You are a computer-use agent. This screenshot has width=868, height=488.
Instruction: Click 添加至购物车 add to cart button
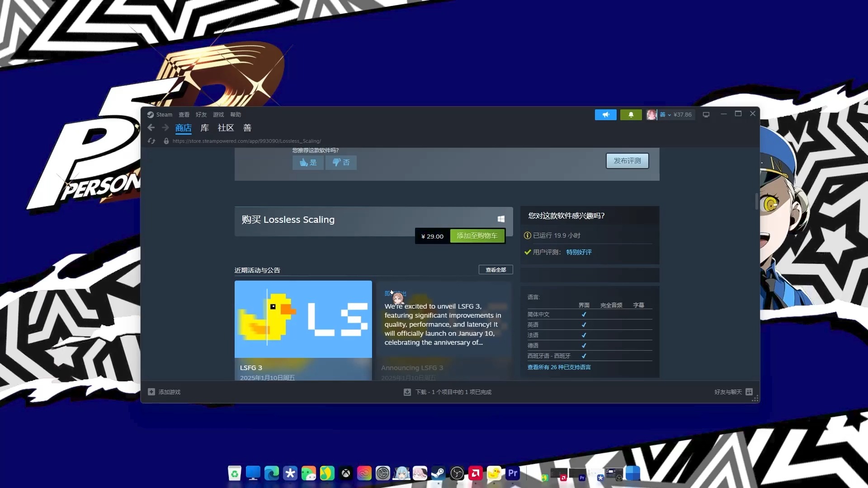tap(477, 235)
